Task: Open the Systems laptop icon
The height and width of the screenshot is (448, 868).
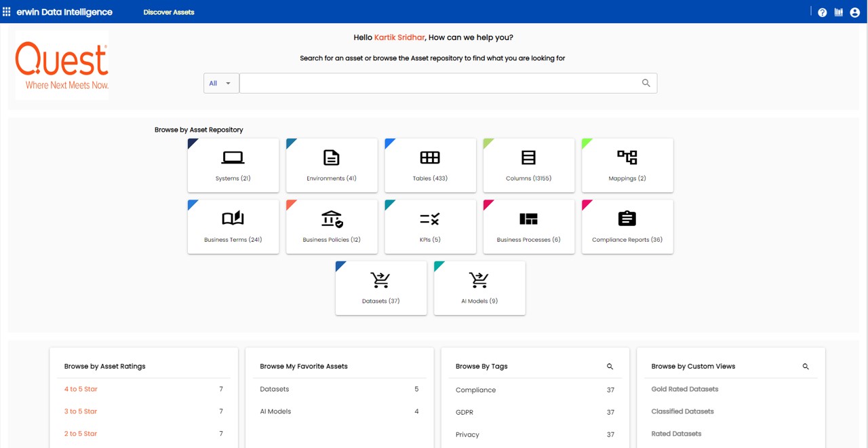Action: click(x=233, y=158)
